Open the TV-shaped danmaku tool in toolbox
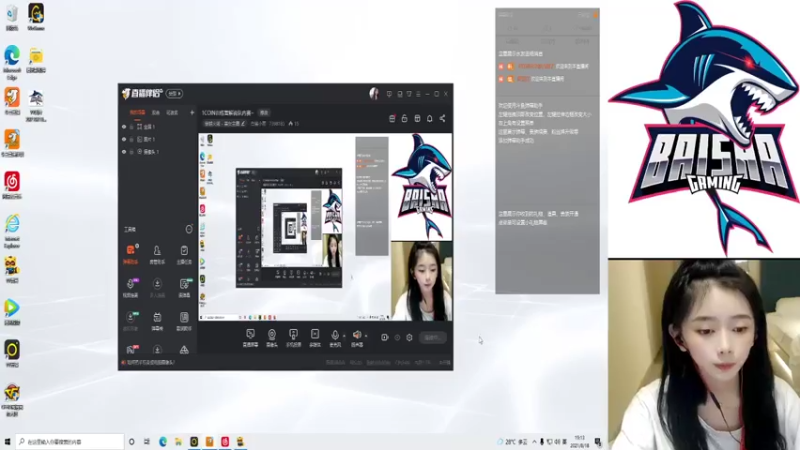Viewport: 800px width, 450px height. tap(157, 320)
